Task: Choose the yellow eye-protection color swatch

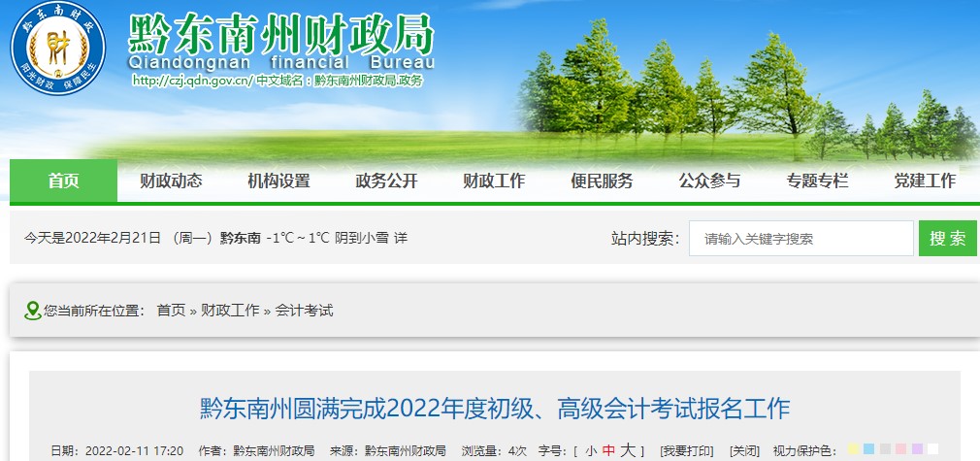Action: 853,450
